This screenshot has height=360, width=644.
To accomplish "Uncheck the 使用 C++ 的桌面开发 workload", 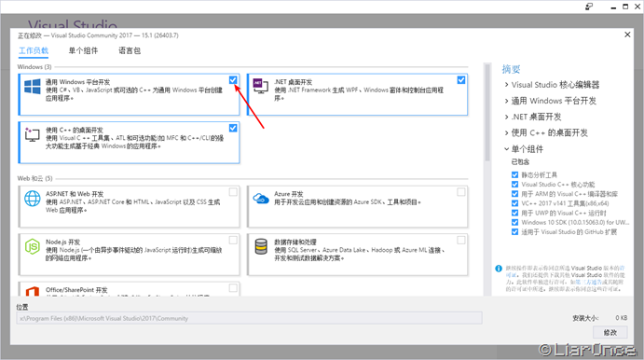I will (x=233, y=128).
